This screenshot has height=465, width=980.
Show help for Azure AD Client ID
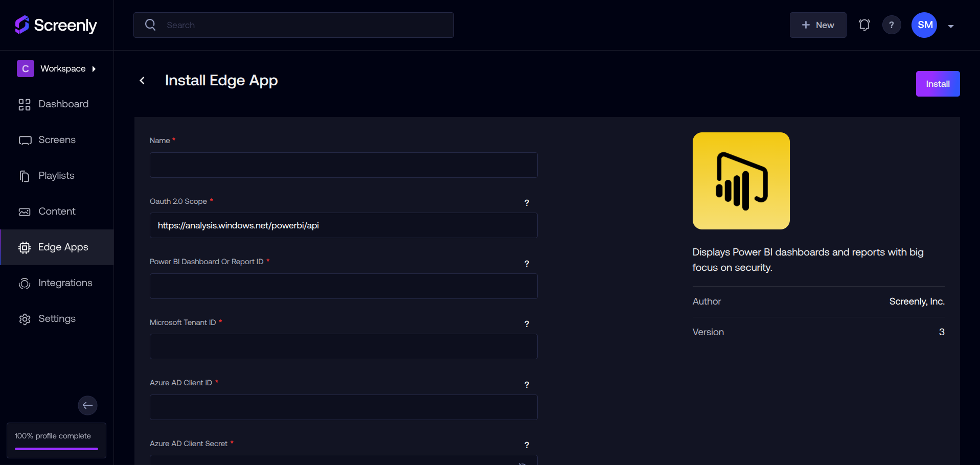tap(527, 385)
